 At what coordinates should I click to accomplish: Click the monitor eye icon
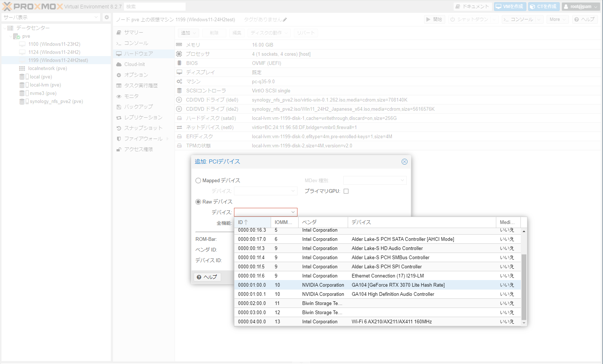point(119,96)
